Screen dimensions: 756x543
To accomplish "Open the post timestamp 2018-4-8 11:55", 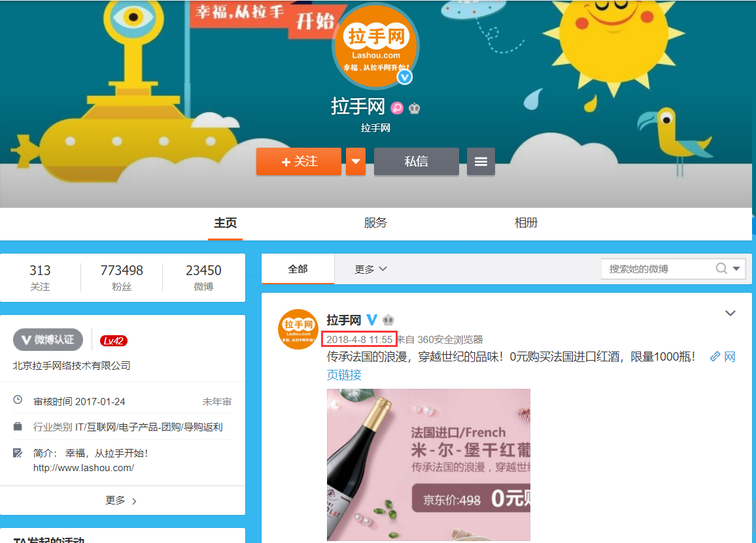I will pos(359,339).
